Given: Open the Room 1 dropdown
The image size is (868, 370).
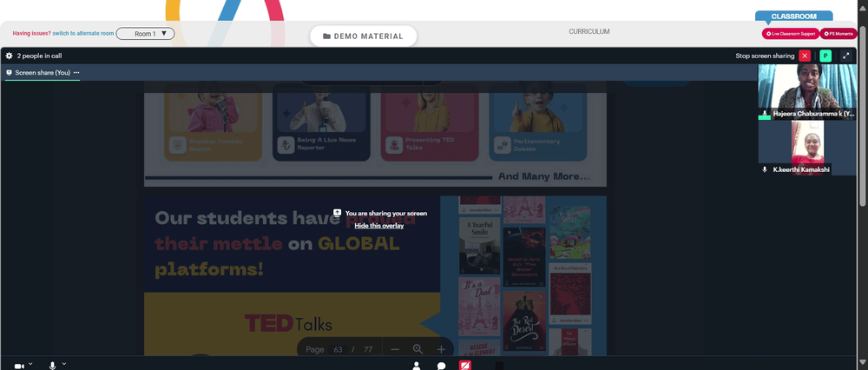Looking at the screenshot, I should coord(145,34).
